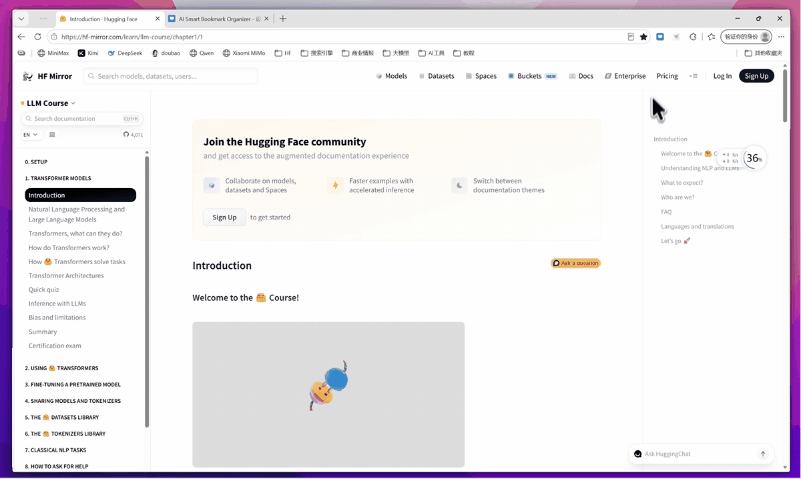Open Buckets in the top navigation

(532, 76)
